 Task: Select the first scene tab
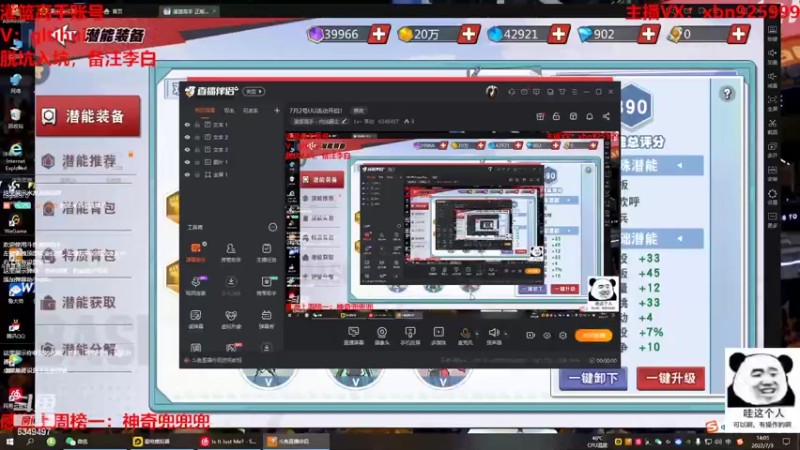tap(205, 110)
